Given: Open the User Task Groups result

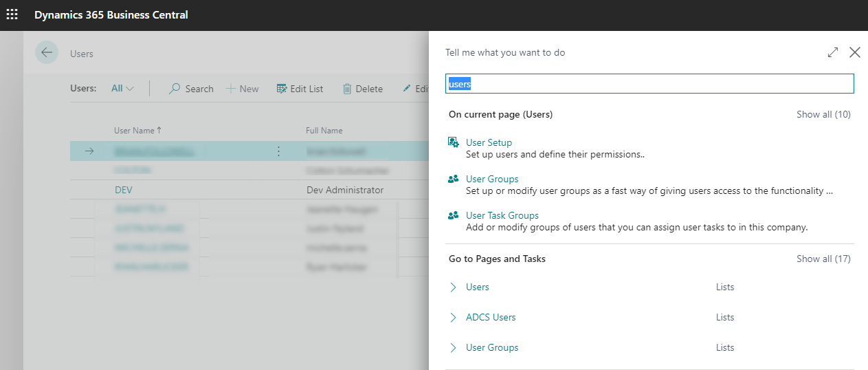Looking at the screenshot, I should coord(502,215).
